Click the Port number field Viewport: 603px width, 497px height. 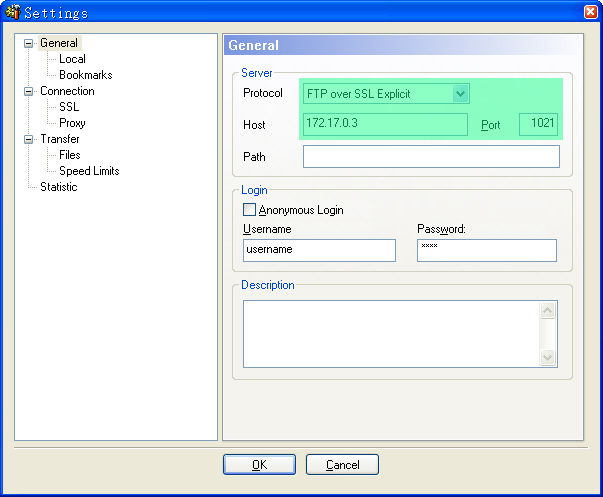tap(538, 124)
